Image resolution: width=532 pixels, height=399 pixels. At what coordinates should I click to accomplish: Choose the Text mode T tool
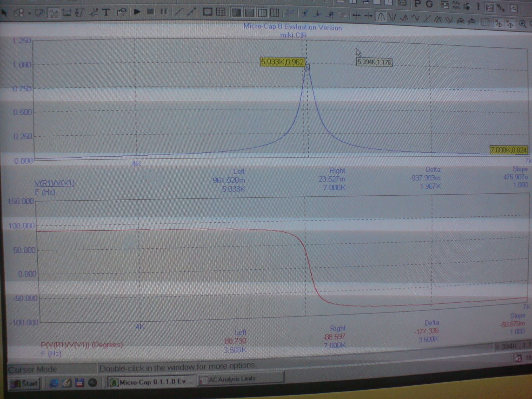click(106, 12)
